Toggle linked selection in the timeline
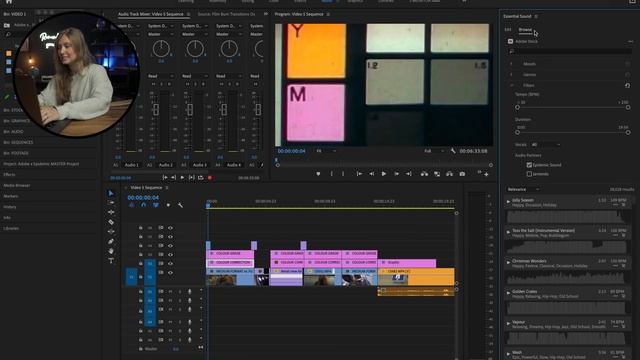Screen dimensions: 640x360 point(156,205)
